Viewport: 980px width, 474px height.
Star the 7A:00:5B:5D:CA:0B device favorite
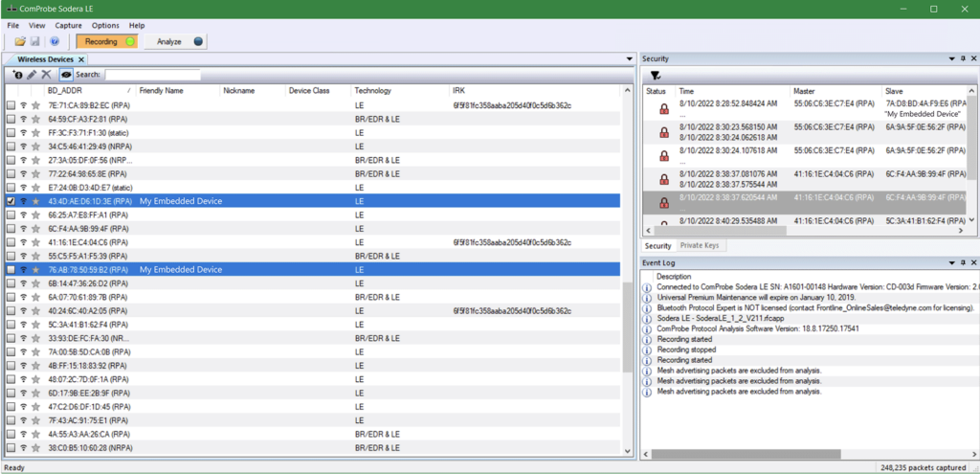coord(35,352)
